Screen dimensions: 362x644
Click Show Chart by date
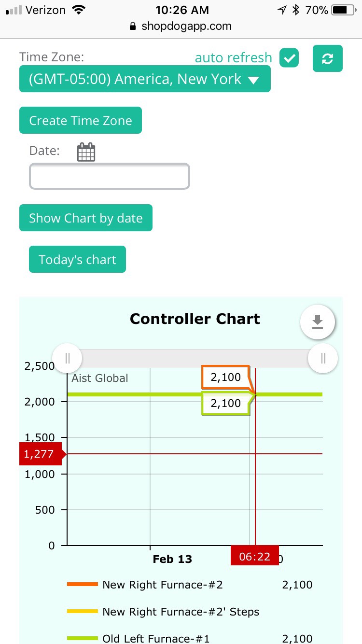coord(86,218)
